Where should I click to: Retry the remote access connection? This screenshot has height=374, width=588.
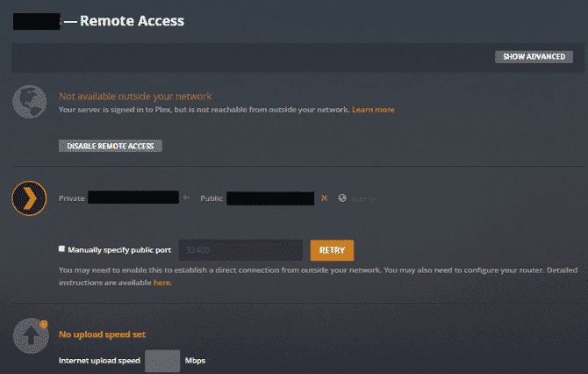332,250
